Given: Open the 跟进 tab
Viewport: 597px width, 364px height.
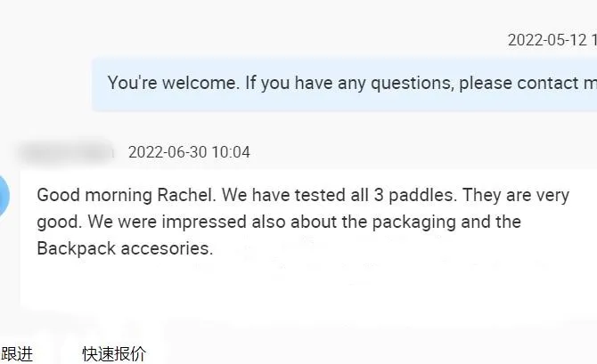Looking at the screenshot, I should 16,354.
